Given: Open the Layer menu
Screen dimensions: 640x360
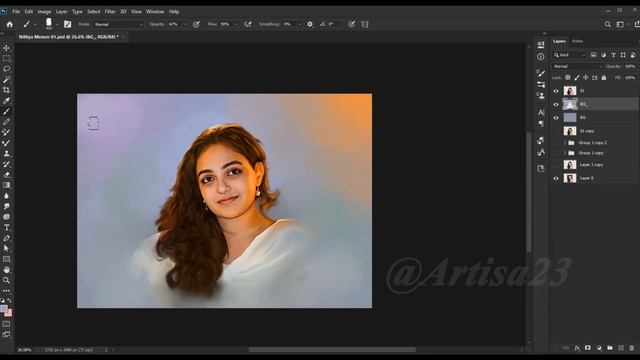Looking at the screenshot, I should pos(61,11).
